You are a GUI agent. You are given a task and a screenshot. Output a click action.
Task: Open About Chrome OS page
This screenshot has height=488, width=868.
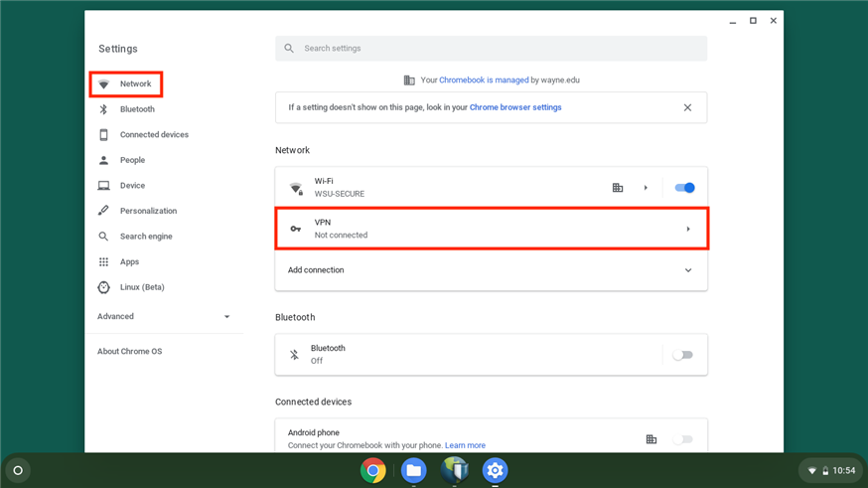[129, 351]
